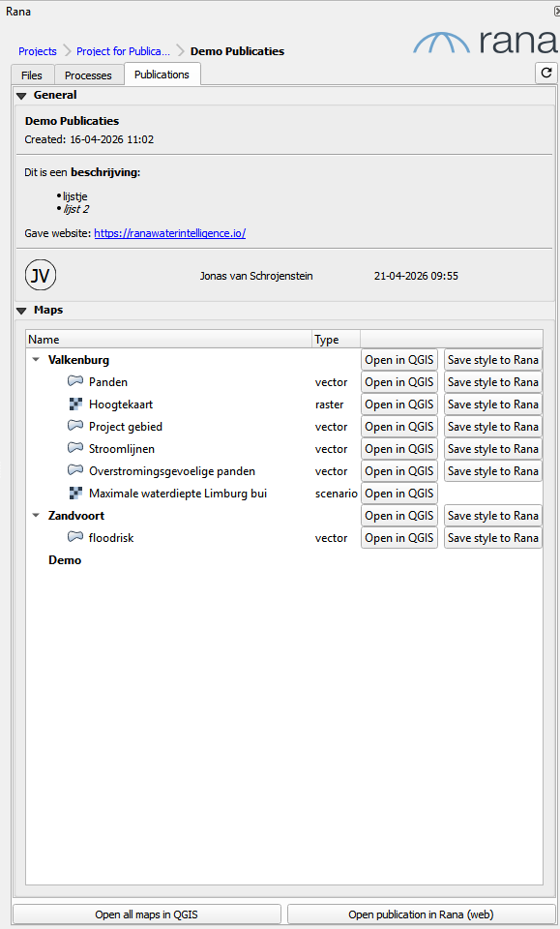Save floodrisk style to Rana
The height and width of the screenshot is (929, 560).
493,537
